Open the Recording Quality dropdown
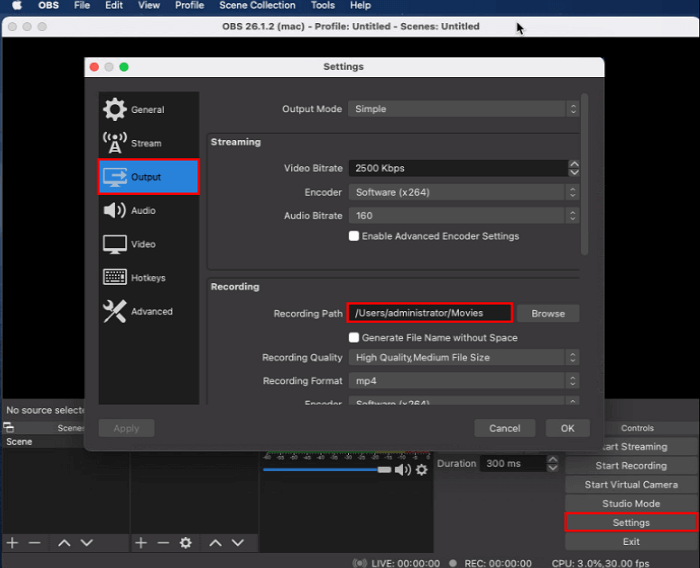Screen dimensions: 700x568 463,357
